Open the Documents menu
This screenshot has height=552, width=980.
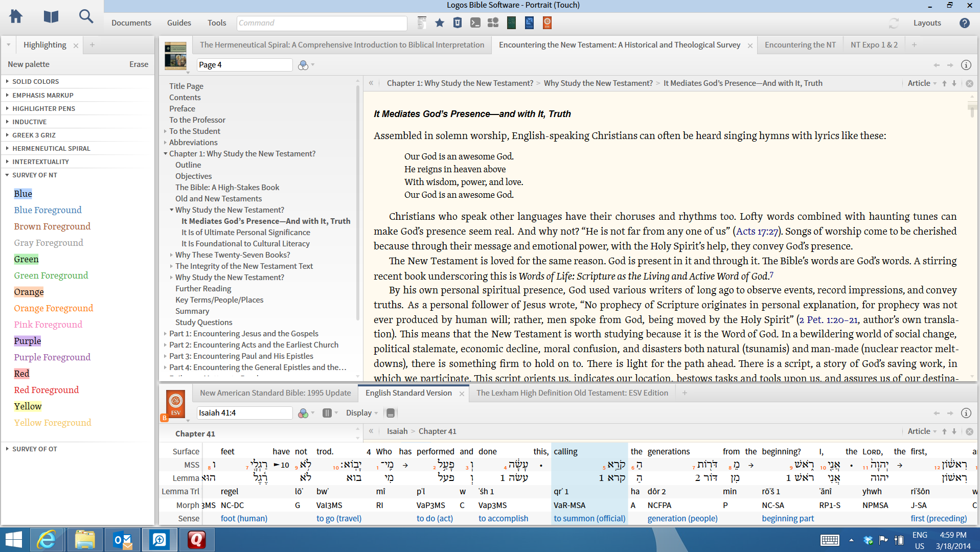pos(131,23)
